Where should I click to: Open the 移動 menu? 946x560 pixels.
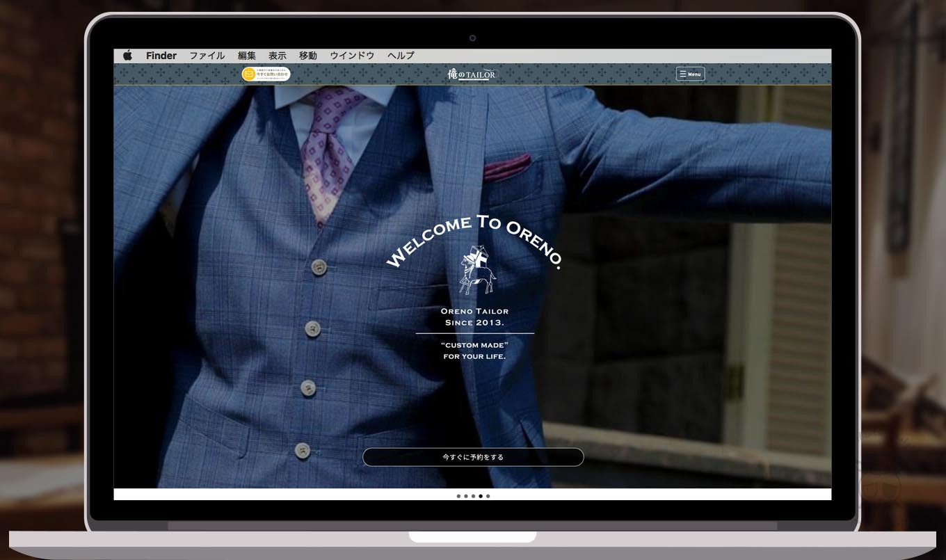308,56
